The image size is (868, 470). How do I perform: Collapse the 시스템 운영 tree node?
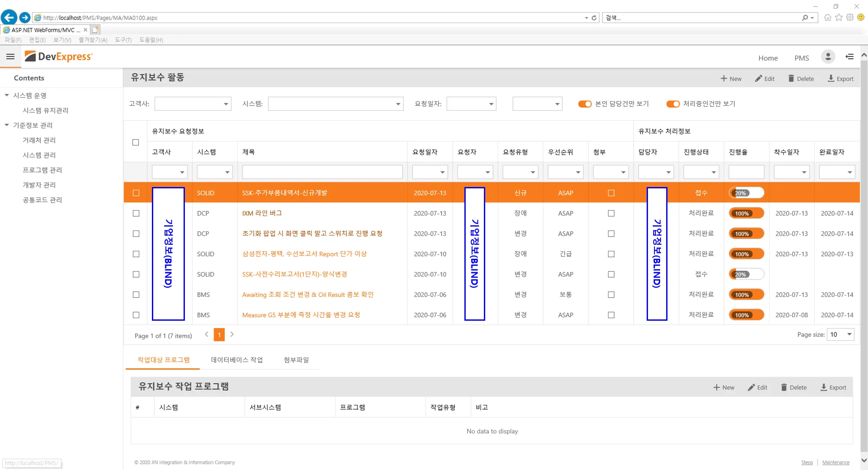point(7,95)
